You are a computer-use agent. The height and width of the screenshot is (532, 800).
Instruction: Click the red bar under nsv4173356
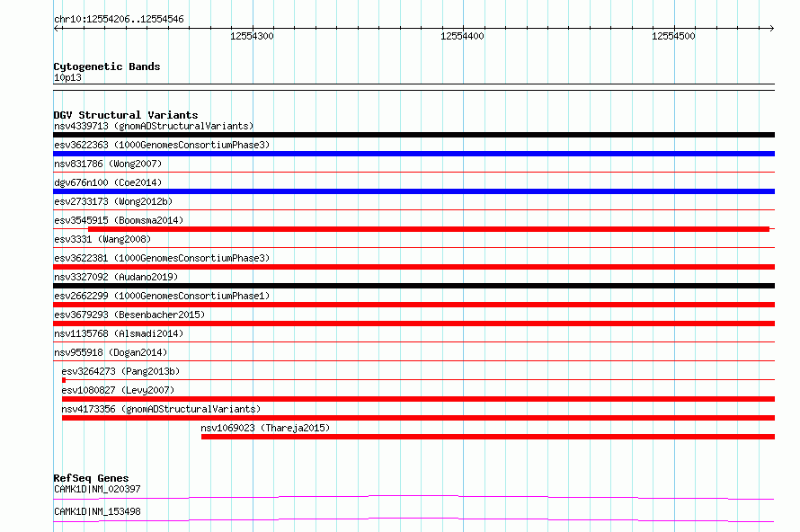pos(418,418)
